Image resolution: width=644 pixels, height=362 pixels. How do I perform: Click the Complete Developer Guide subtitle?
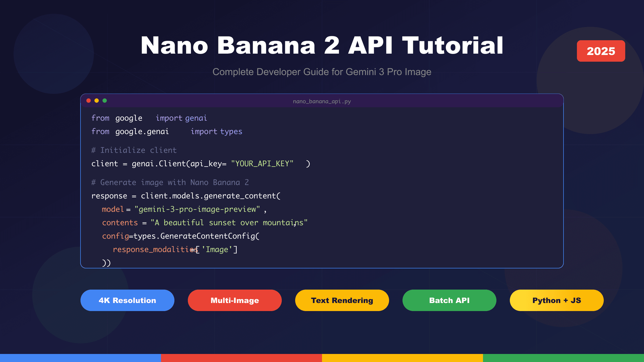click(322, 72)
